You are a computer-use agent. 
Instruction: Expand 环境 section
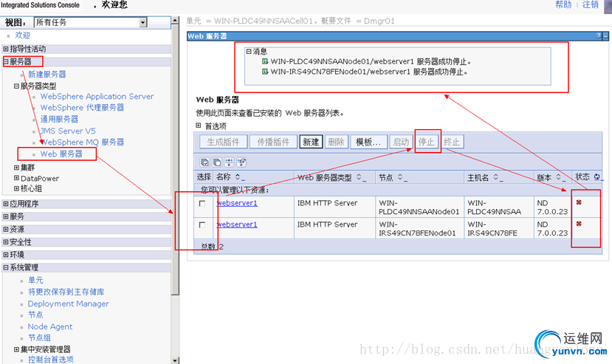[5, 255]
